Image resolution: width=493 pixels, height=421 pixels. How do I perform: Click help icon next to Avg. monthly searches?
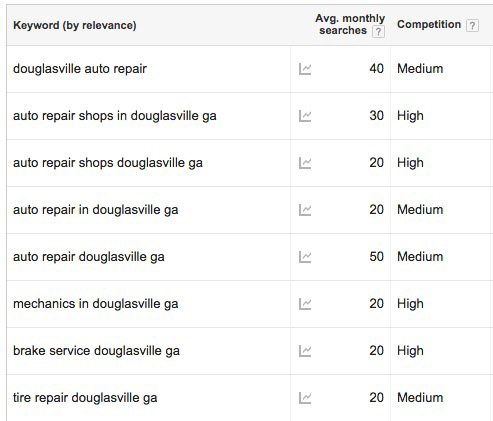(x=378, y=32)
